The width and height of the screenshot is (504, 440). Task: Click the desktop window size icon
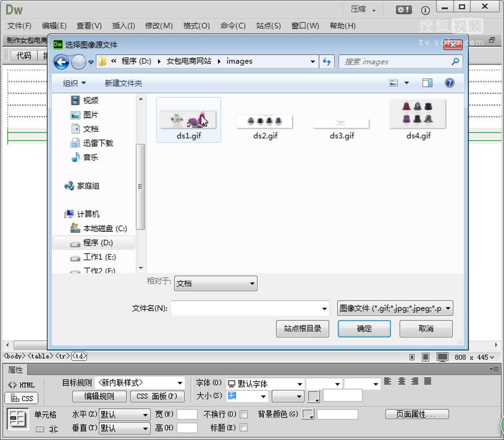pyautogui.click(x=442, y=357)
